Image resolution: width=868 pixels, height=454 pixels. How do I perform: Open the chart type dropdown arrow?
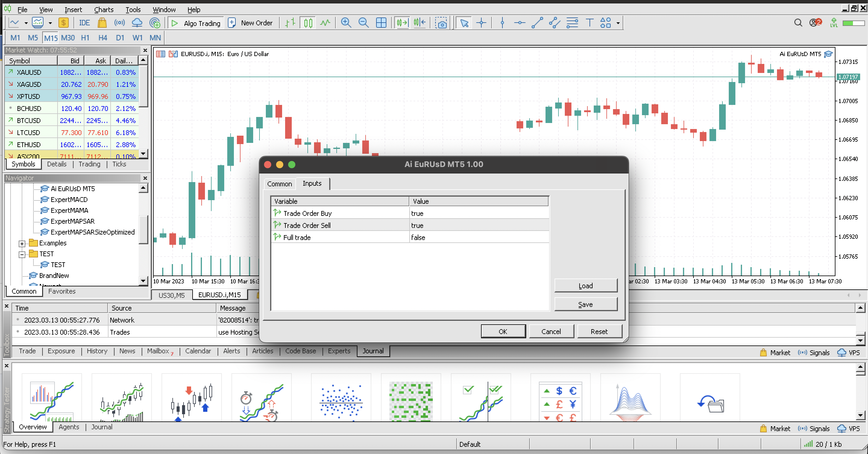click(26, 23)
